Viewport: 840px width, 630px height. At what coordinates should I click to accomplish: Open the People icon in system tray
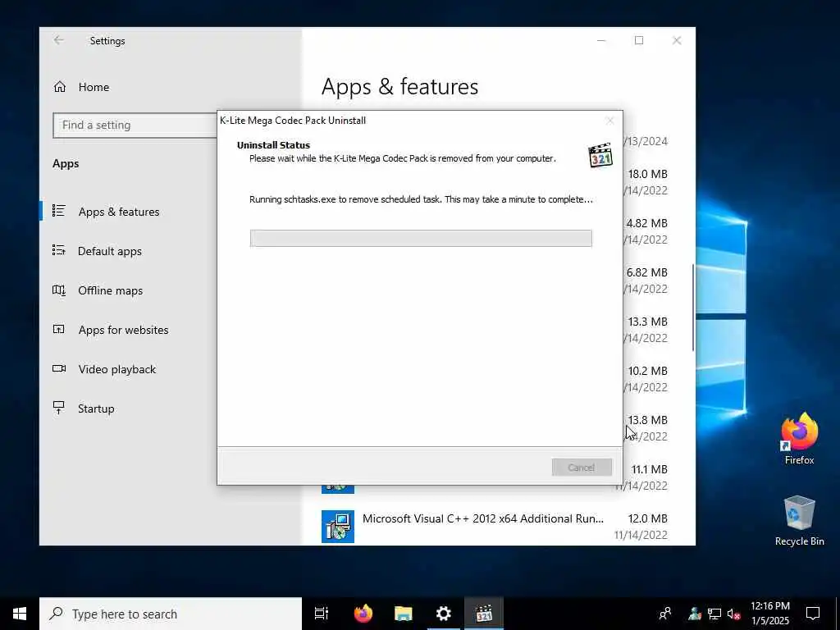tap(665, 614)
